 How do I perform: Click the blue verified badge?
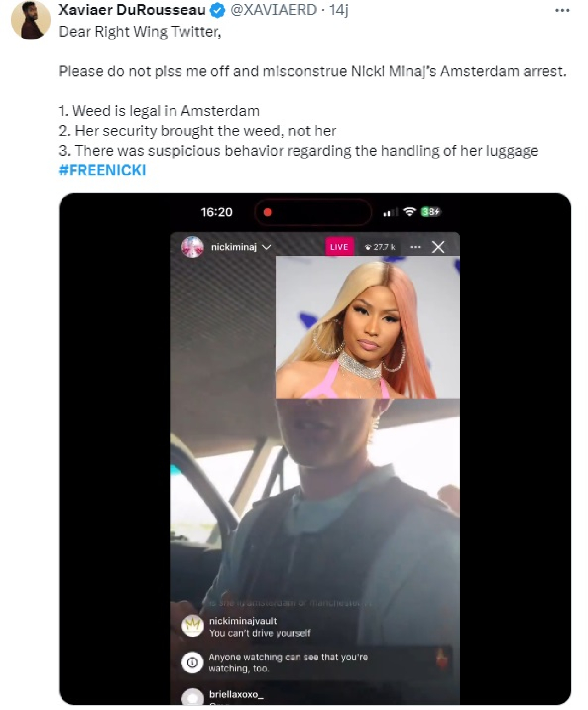[217, 11]
